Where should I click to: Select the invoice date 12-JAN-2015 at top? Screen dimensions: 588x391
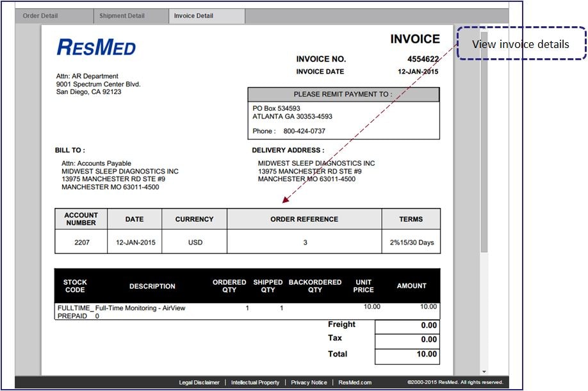pyautogui.click(x=418, y=72)
